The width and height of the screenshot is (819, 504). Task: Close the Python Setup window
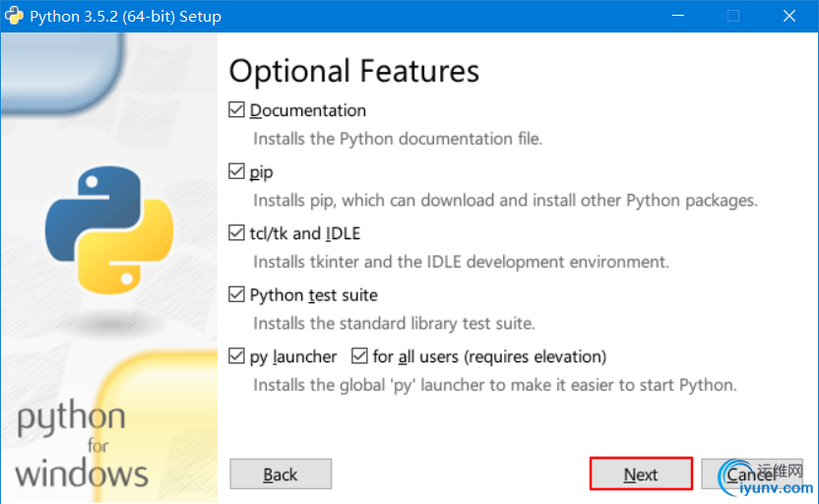click(789, 16)
